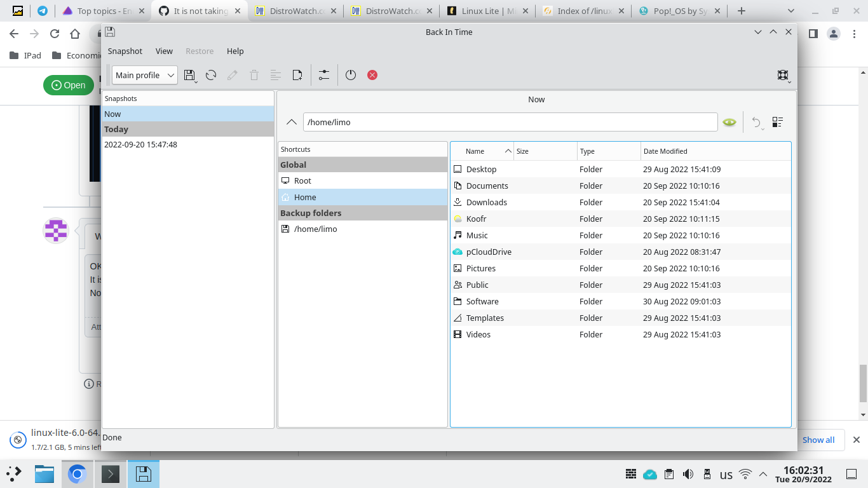Select the Now snapshot entry
The image size is (868, 488).
[x=188, y=114]
